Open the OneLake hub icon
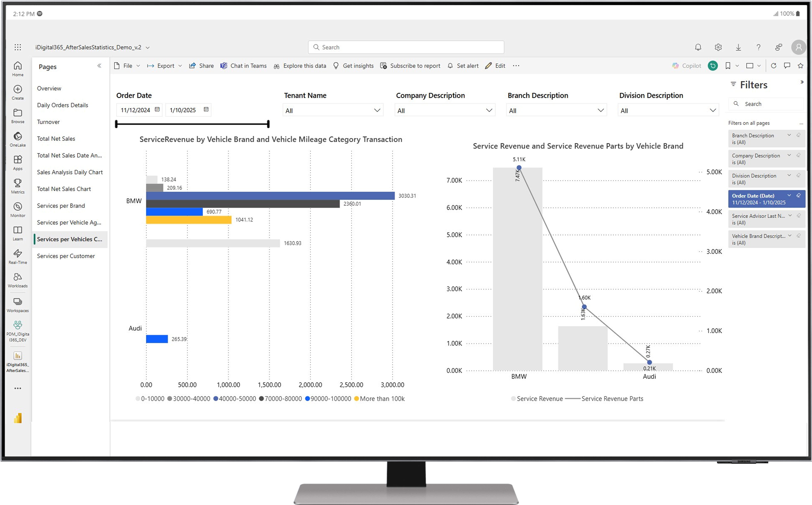 pos(18,136)
